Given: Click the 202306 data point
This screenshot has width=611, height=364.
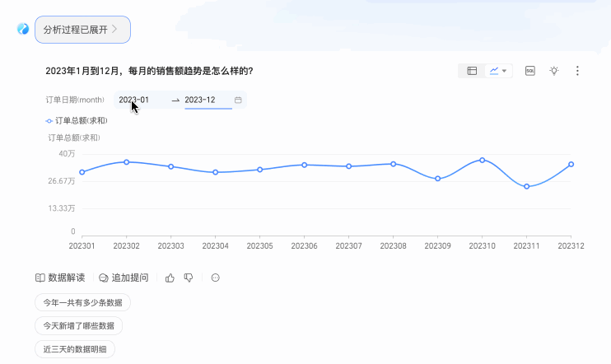Looking at the screenshot, I should 305,166.
